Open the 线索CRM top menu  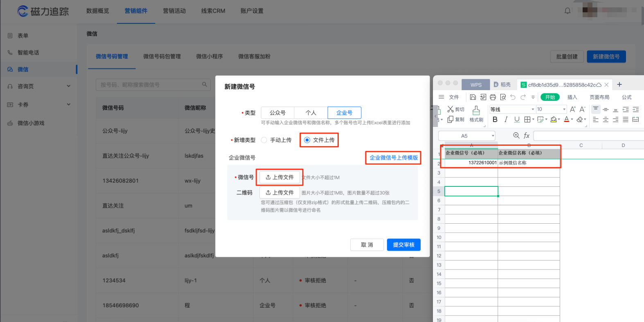213,11
